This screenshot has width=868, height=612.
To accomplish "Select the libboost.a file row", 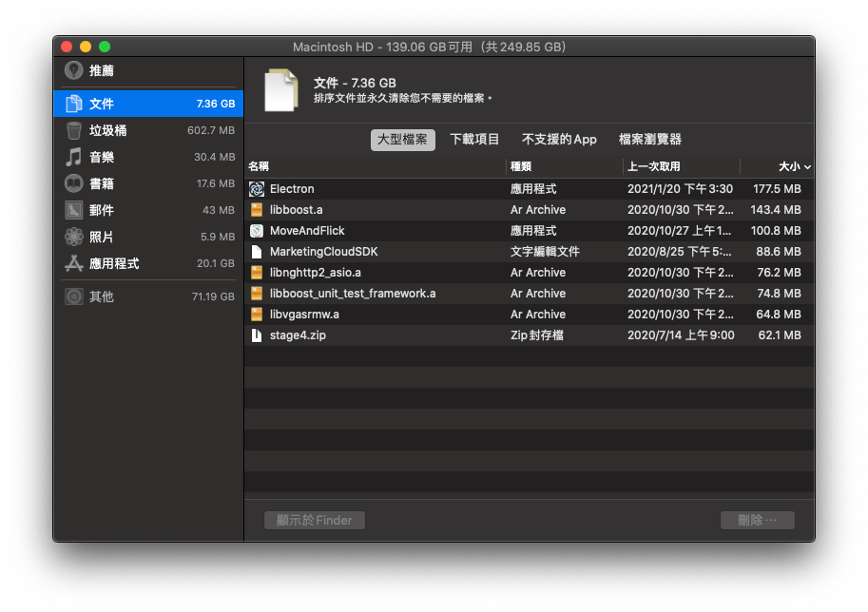I will pos(314,209).
